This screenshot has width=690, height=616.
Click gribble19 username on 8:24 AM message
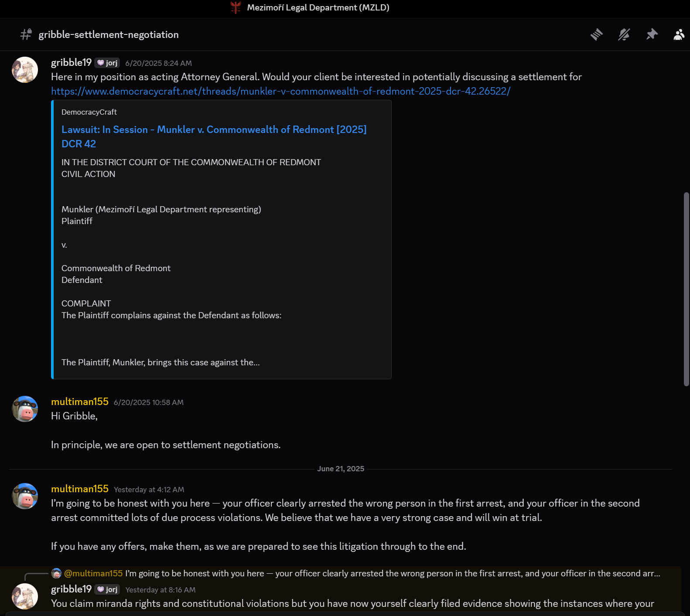click(x=71, y=62)
